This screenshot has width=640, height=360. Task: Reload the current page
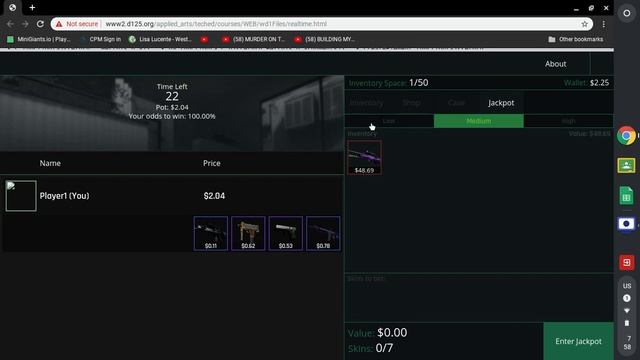click(x=40, y=24)
